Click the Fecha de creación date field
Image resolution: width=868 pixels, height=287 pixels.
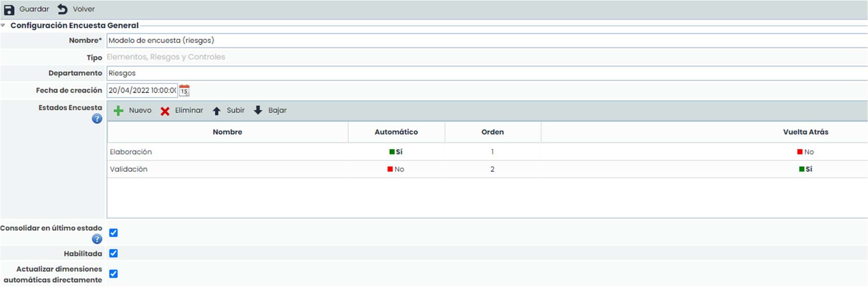click(142, 90)
